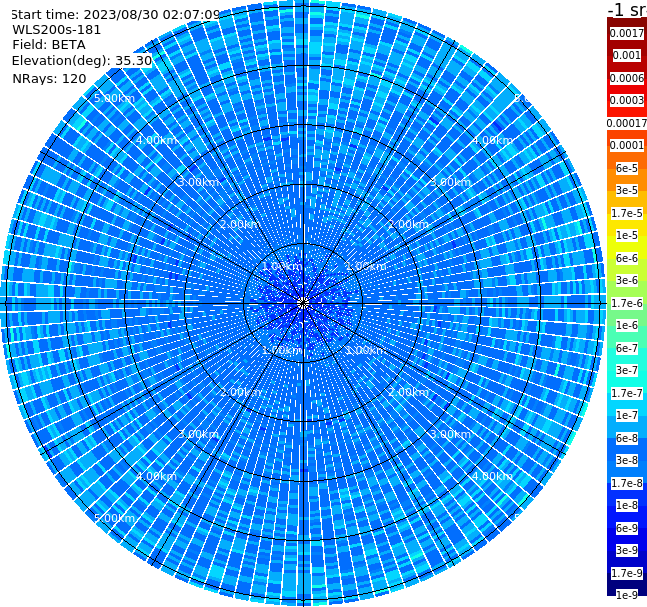Select the 1.7e-5 colorbar label
The image size is (647, 607).
627,213
